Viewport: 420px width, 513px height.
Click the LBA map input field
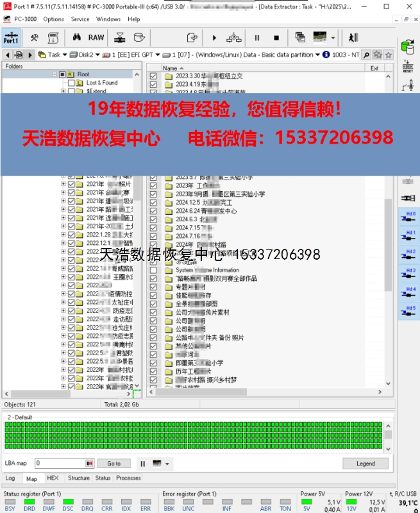[60, 464]
